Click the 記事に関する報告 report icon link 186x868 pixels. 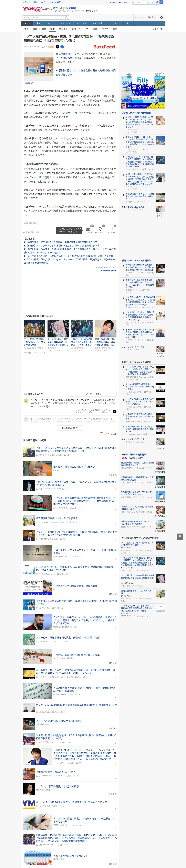coord(32,232)
